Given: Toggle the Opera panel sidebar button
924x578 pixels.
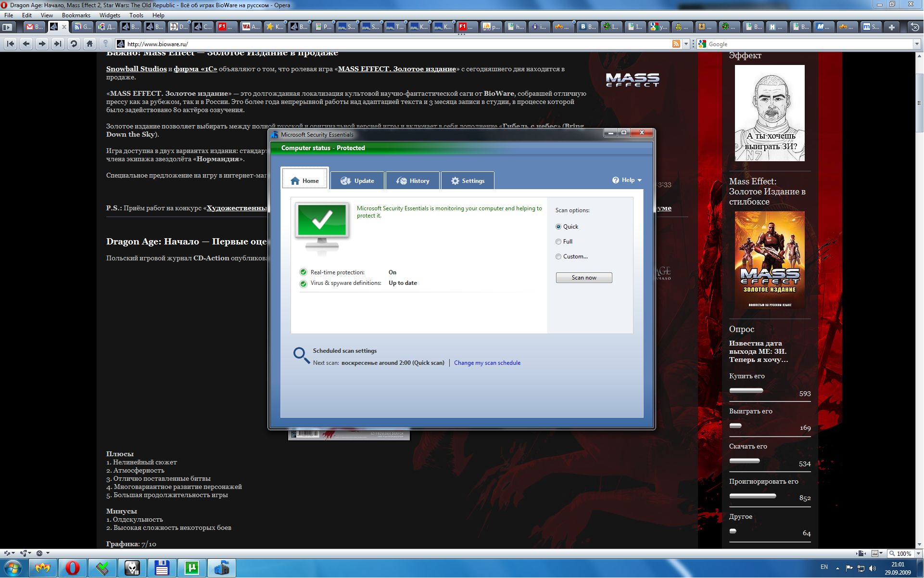Looking at the screenshot, I should [x=7, y=27].
